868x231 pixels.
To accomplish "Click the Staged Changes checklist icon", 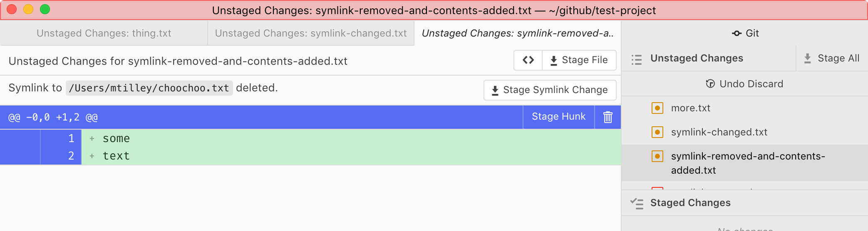I will coord(636,203).
